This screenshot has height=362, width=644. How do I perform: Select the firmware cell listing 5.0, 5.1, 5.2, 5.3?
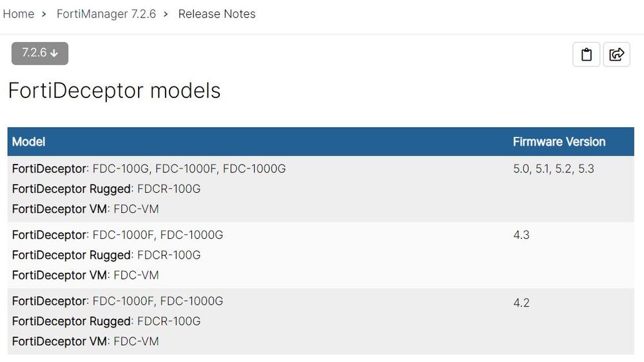click(553, 169)
